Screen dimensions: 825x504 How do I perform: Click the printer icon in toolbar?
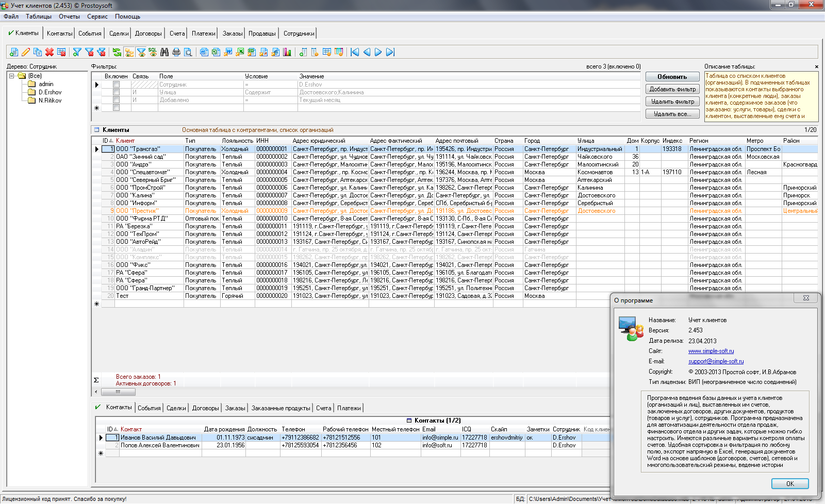click(176, 52)
